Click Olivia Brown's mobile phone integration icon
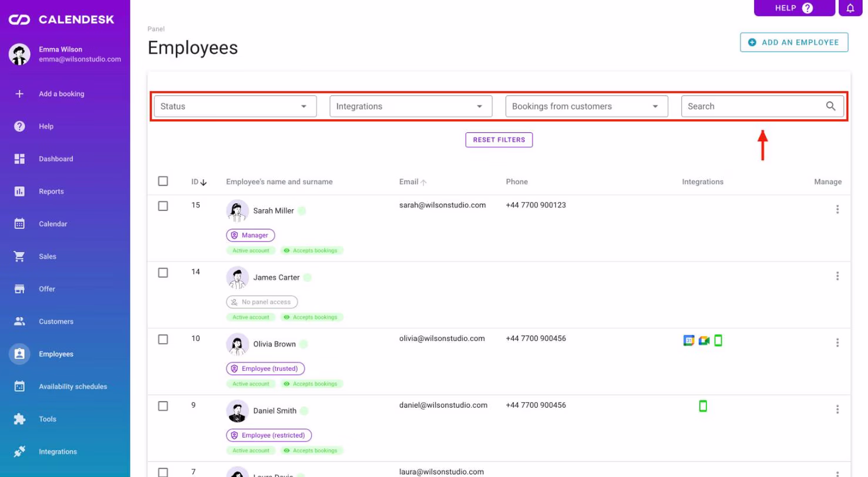The image size is (868, 477). pos(718,340)
